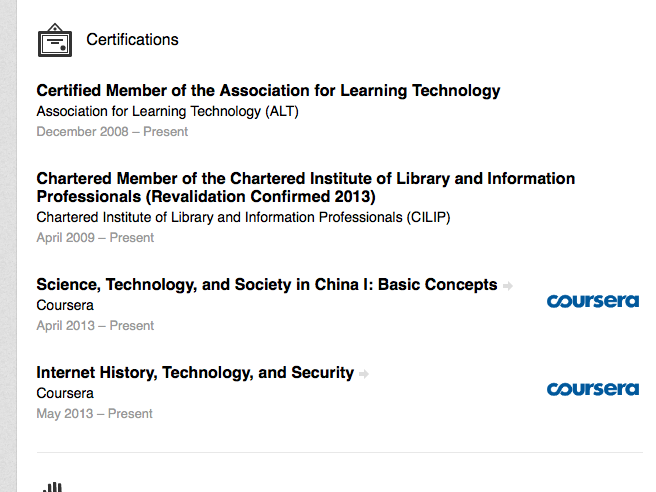The width and height of the screenshot is (656, 492).
Task: Click the April 2013 – Present date
Action: point(95,325)
